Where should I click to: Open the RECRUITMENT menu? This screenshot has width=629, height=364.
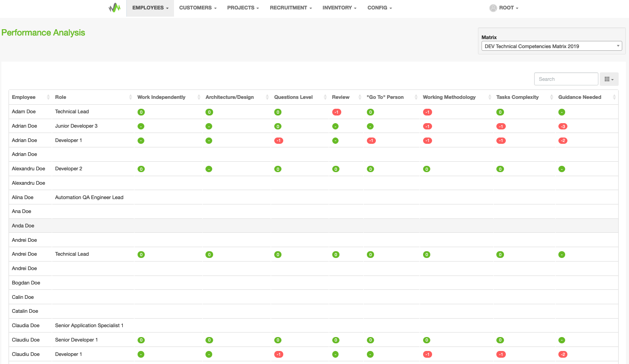pyautogui.click(x=290, y=8)
